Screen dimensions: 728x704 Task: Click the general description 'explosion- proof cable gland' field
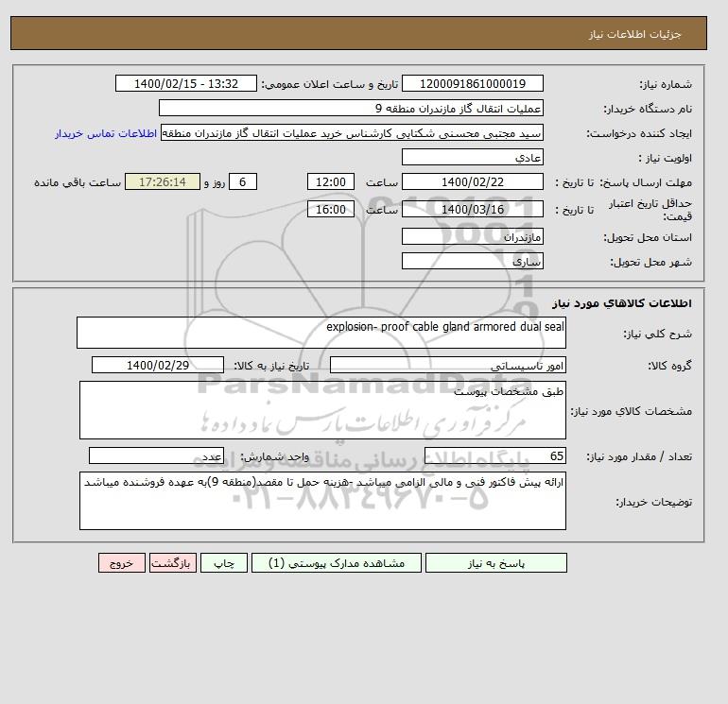(321, 333)
